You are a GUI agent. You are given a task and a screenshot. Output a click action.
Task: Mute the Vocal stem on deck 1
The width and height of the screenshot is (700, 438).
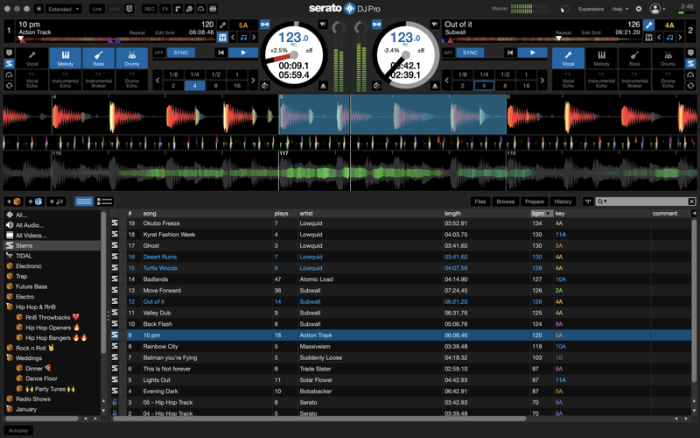coord(32,58)
